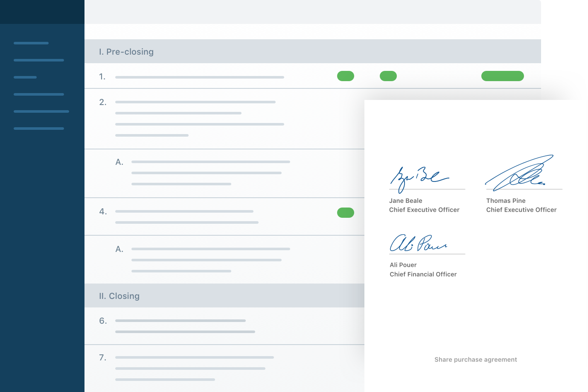
Task: Open checklist item 4 row
Action: click(224, 216)
